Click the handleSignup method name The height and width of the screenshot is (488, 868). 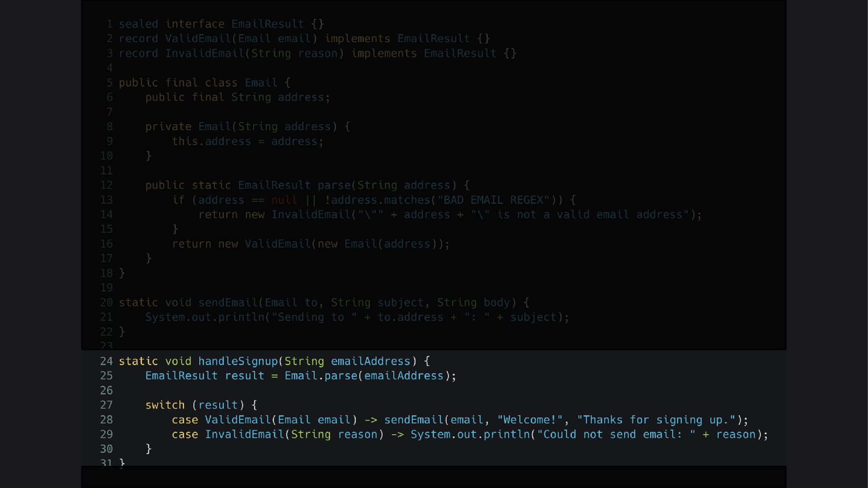pyautogui.click(x=238, y=361)
